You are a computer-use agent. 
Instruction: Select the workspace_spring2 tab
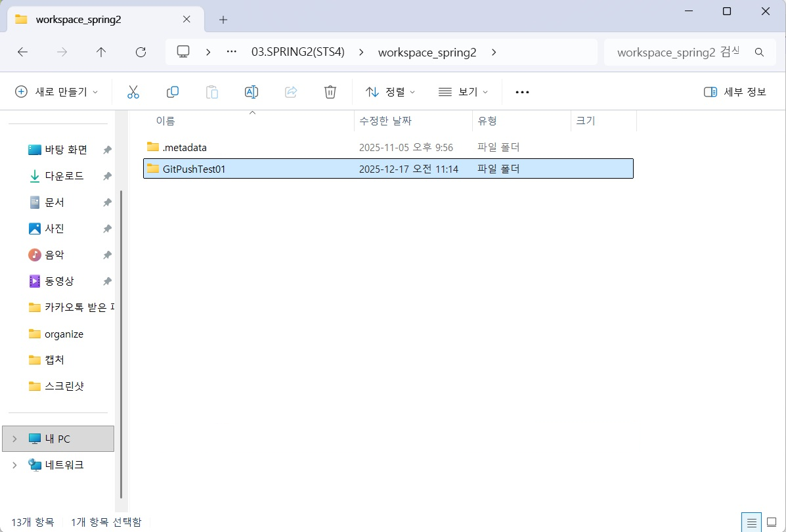coord(105,20)
